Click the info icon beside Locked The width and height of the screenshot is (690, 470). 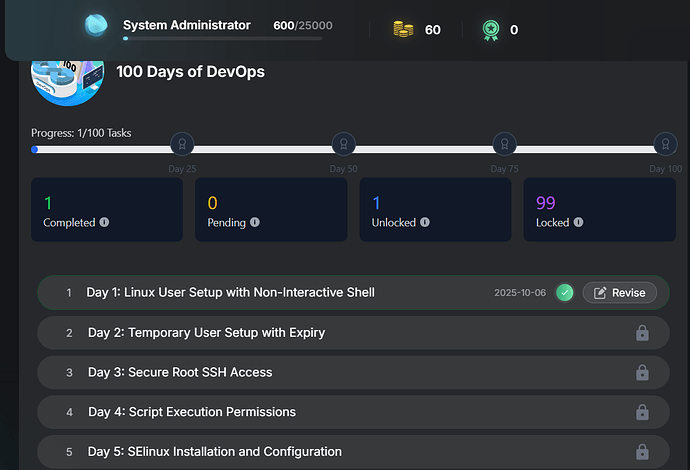pyautogui.click(x=578, y=223)
